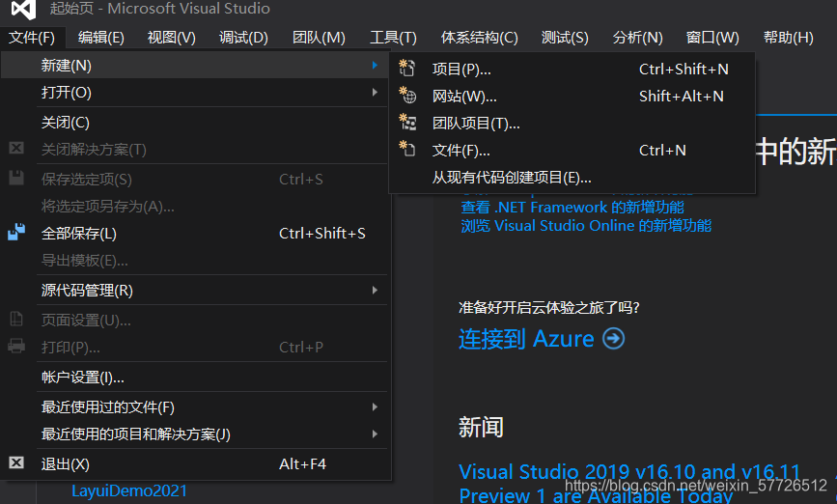Viewport: 837px width, 504px height.
Task: Click the new team project icon
Action: point(407,123)
